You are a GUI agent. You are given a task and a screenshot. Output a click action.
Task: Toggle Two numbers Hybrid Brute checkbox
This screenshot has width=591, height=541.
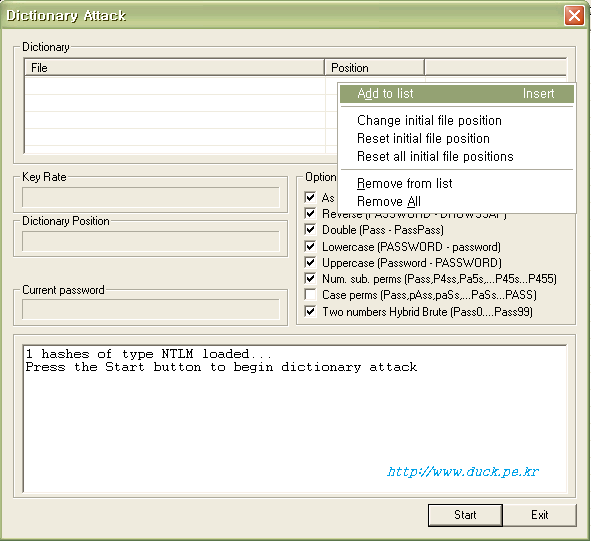point(310,311)
